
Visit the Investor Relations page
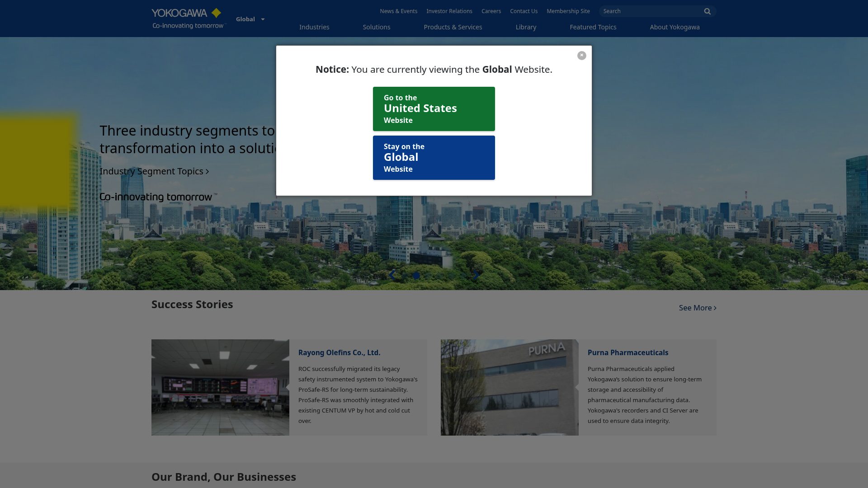449,11
